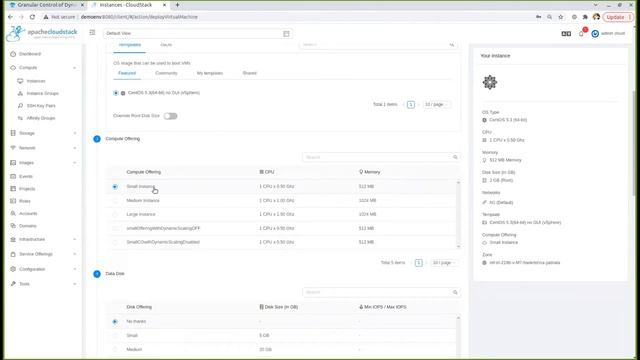The image size is (640, 360).
Task: Open Instance Groups in the sidebar
Action: 42,93
